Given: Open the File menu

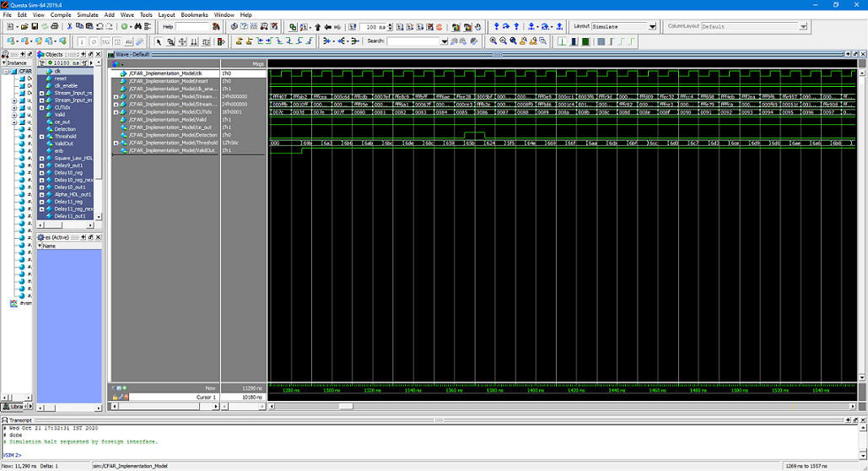Looking at the screenshot, I should (8, 15).
